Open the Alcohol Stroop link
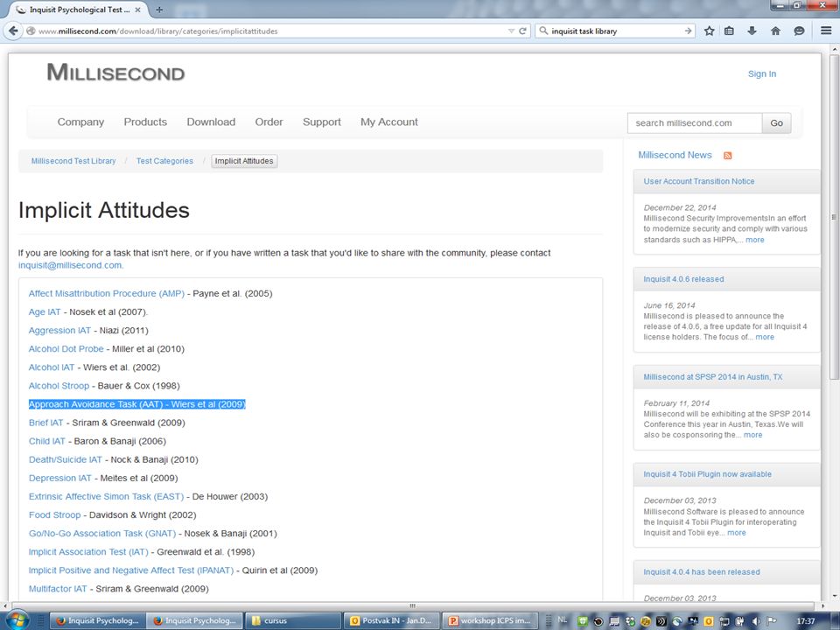840x630 pixels. point(59,386)
